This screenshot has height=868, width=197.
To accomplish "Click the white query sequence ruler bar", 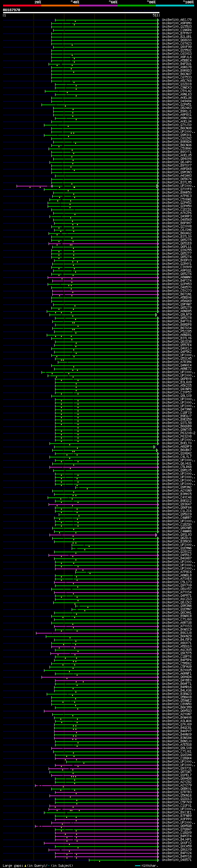I will [x=81, y=12].
